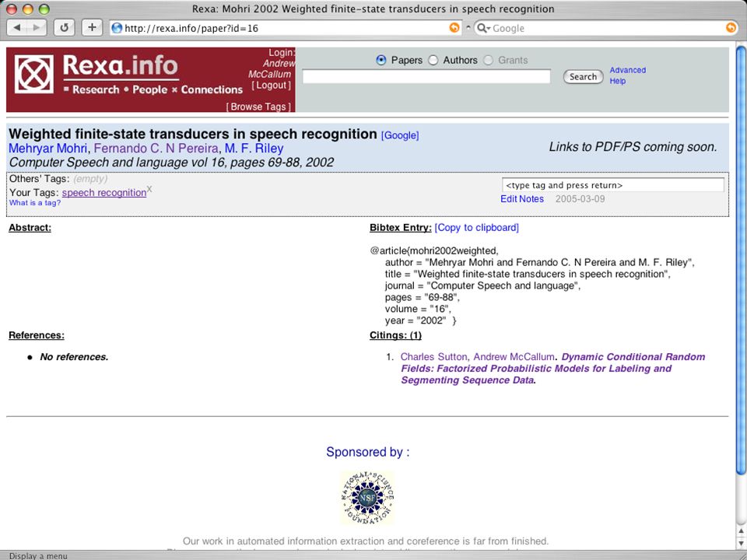
Task: Click the journal line 'Computer Speech and language vol 16'
Action: pyautogui.click(x=171, y=163)
